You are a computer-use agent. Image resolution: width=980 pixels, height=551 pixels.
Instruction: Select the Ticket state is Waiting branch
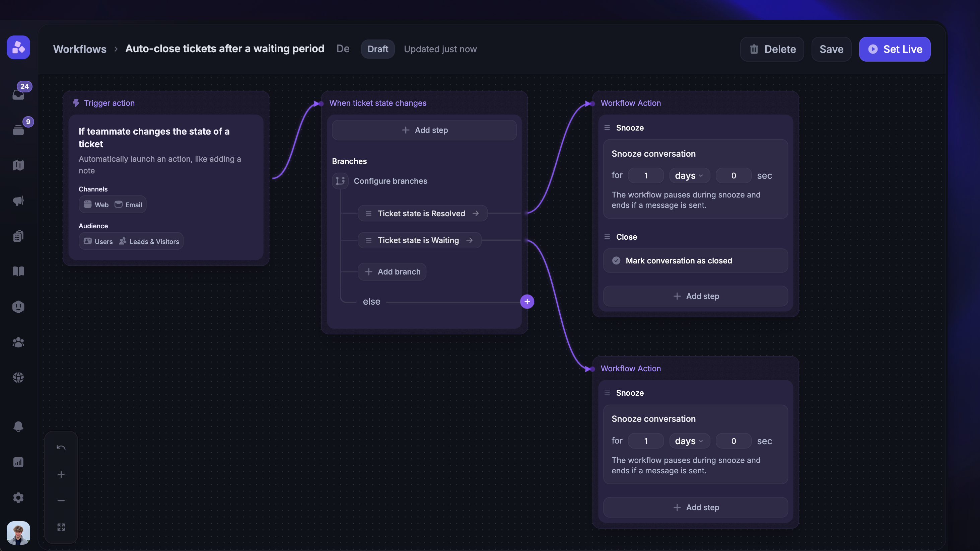(420, 240)
